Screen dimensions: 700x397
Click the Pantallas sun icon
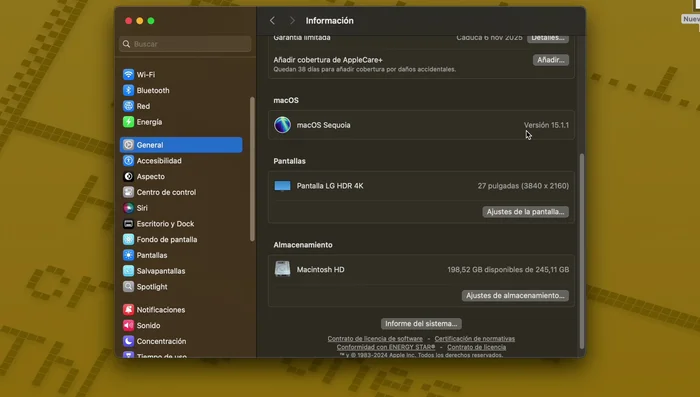(x=128, y=255)
